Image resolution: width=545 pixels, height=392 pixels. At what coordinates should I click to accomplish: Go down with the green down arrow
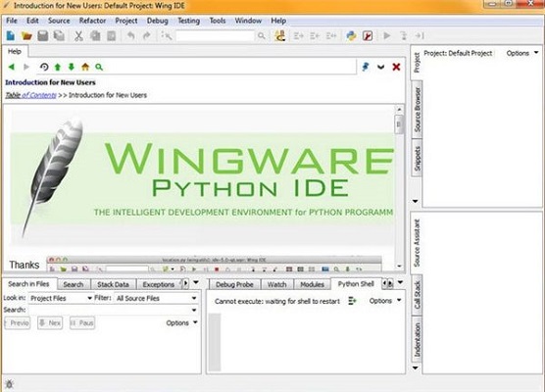(72, 67)
